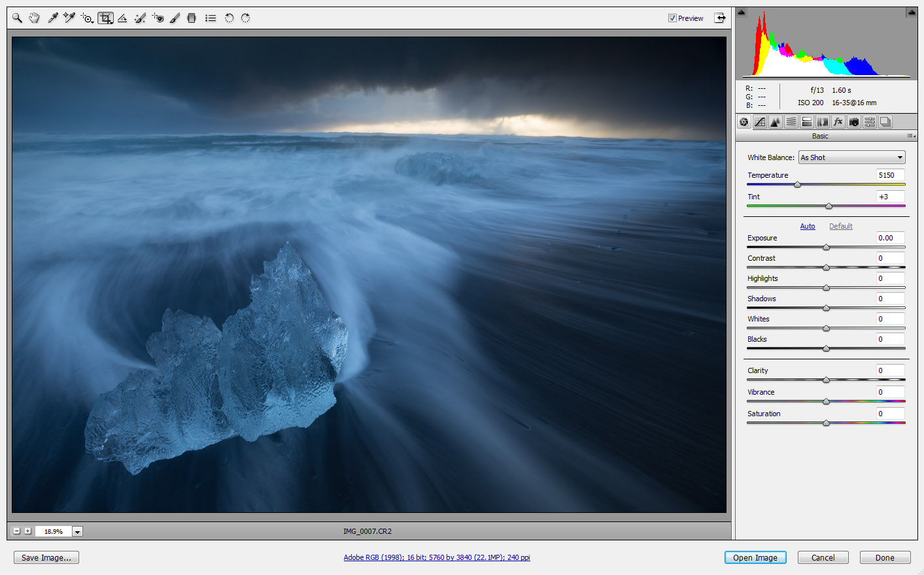Open the White Balance dropdown
Viewport: 924px width, 575px height.
(851, 157)
